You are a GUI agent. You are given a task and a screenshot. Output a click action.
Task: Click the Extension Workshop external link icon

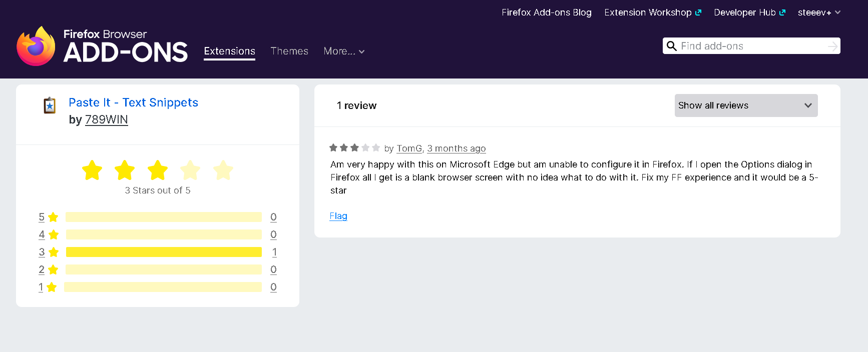pyautogui.click(x=698, y=12)
